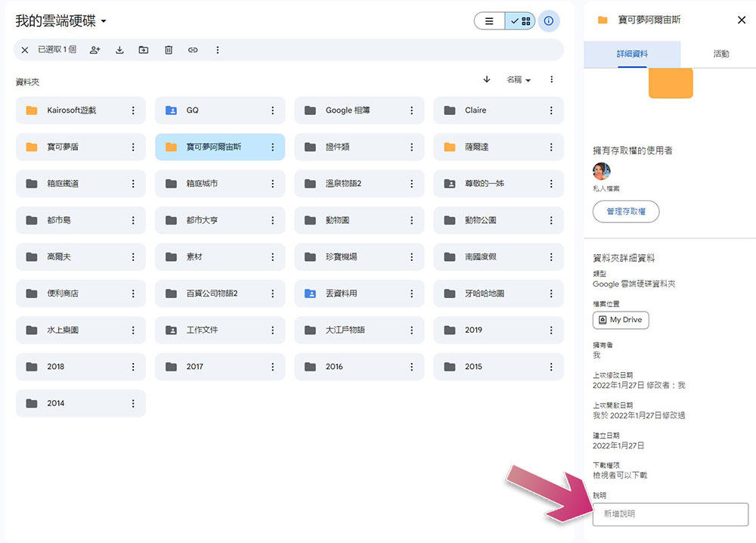The height and width of the screenshot is (543, 756).
Task: Switch to the 詳細資料 tab
Action: click(x=632, y=54)
